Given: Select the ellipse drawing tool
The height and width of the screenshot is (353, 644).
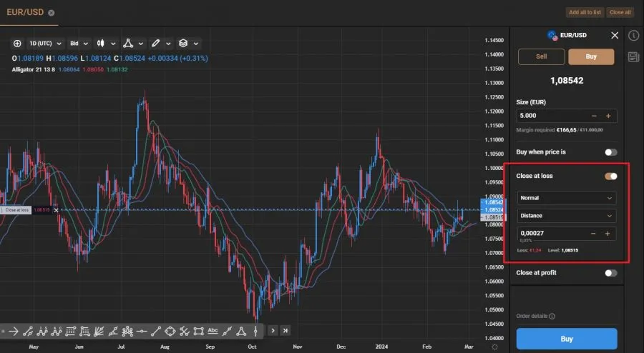Looking at the screenshot, I should pos(170,331).
